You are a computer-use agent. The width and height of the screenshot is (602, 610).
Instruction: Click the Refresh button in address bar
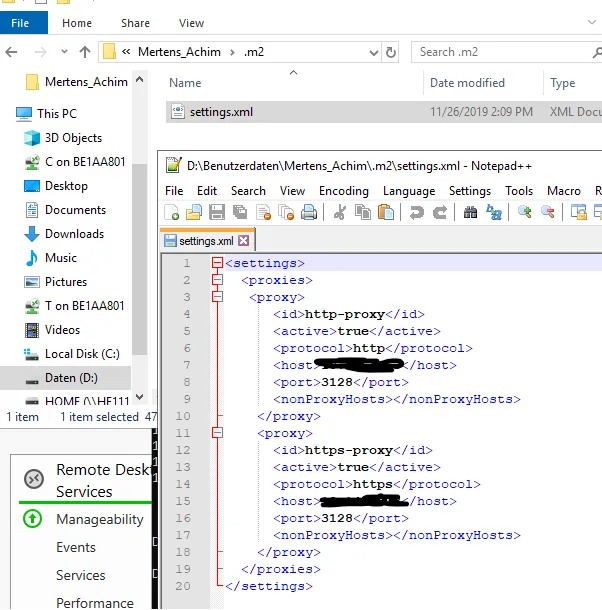click(391, 52)
